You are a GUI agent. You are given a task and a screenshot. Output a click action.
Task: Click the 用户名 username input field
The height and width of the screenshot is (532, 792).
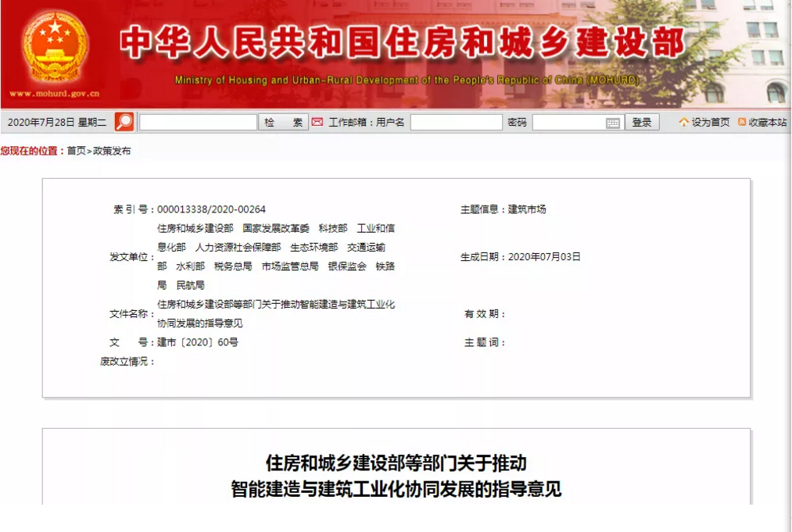(456, 123)
